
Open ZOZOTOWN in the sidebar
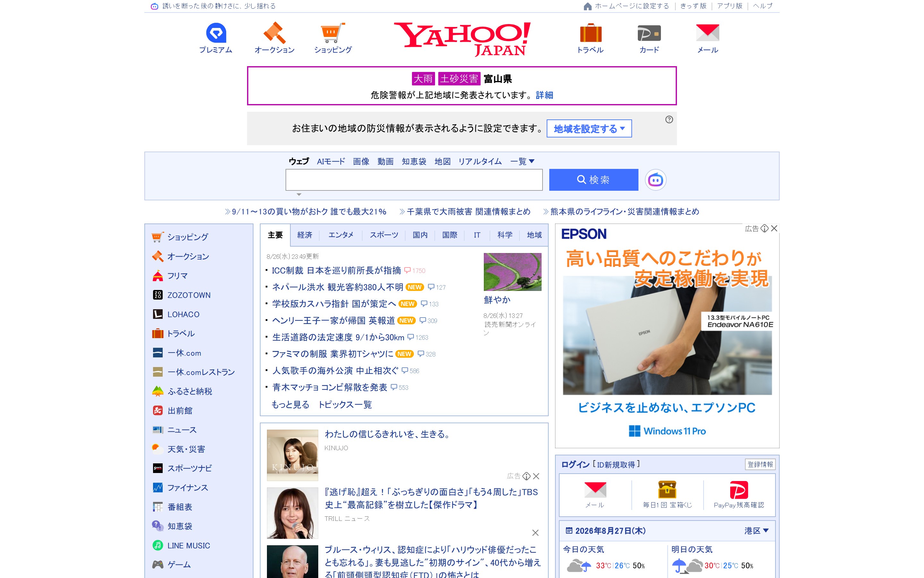pos(181,295)
